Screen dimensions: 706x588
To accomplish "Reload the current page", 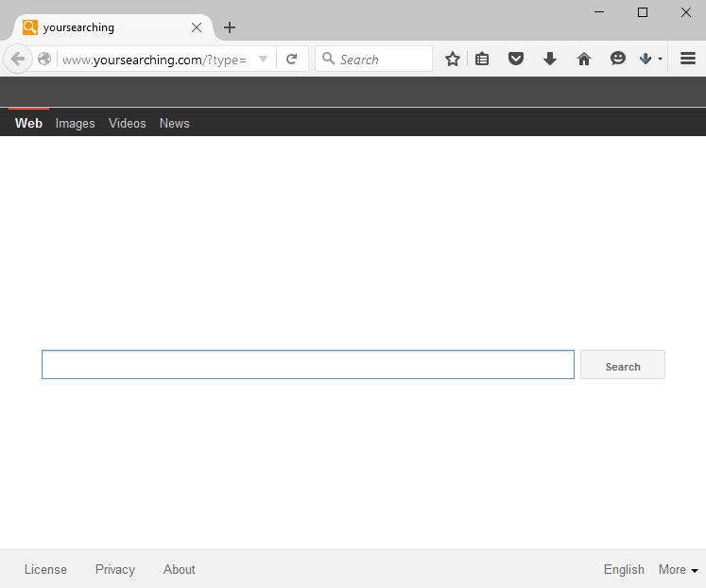I will [292, 60].
